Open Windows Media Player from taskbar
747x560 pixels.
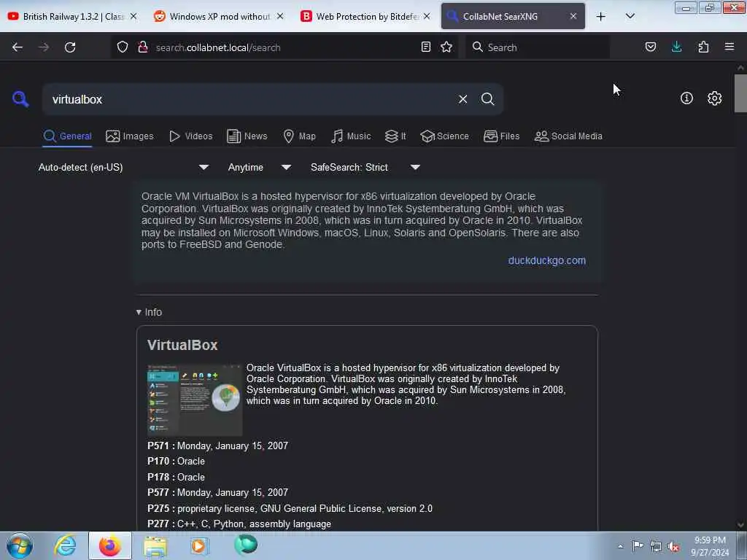click(x=200, y=545)
